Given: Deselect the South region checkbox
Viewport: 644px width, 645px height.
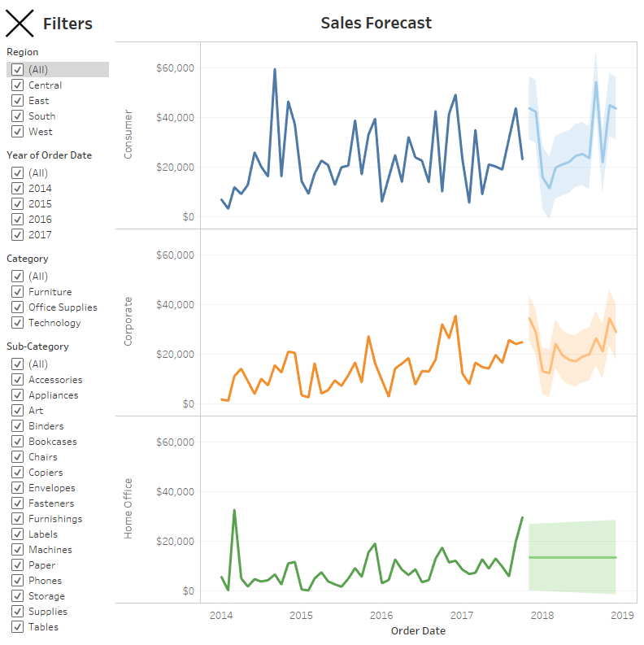Looking at the screenshot, I should point(17,116).
